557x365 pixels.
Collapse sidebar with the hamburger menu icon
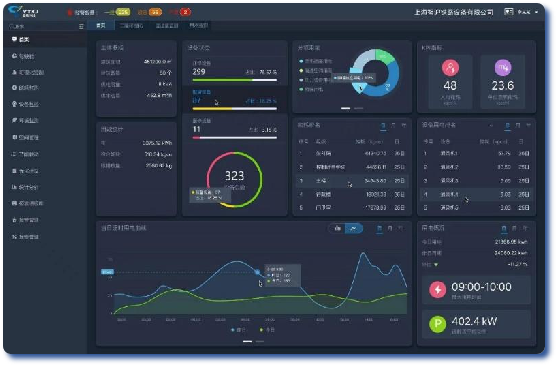pos(81,26)
